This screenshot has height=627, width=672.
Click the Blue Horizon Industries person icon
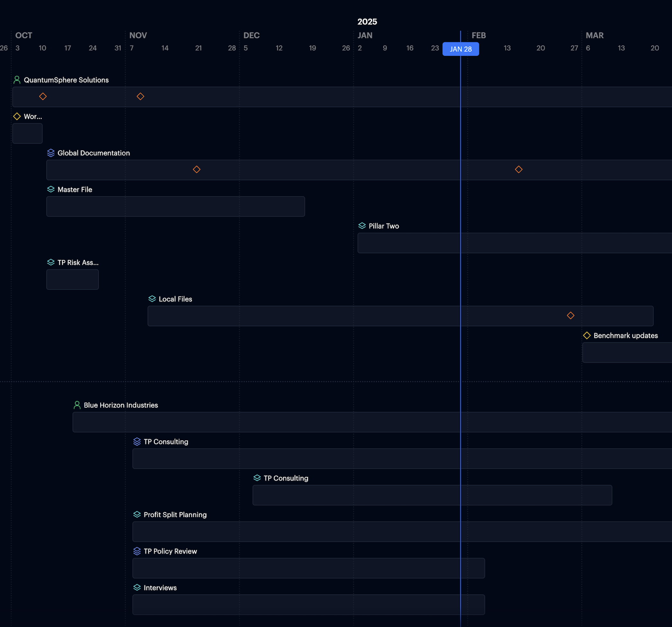[77, 405]
